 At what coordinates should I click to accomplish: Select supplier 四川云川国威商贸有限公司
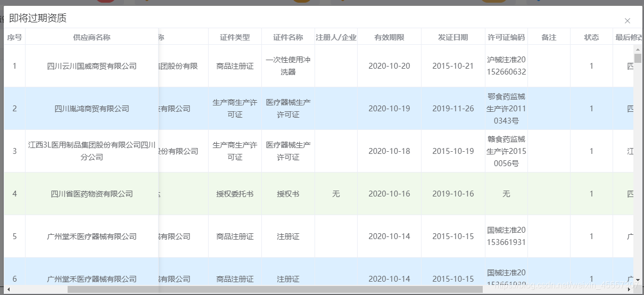(92, 66)
